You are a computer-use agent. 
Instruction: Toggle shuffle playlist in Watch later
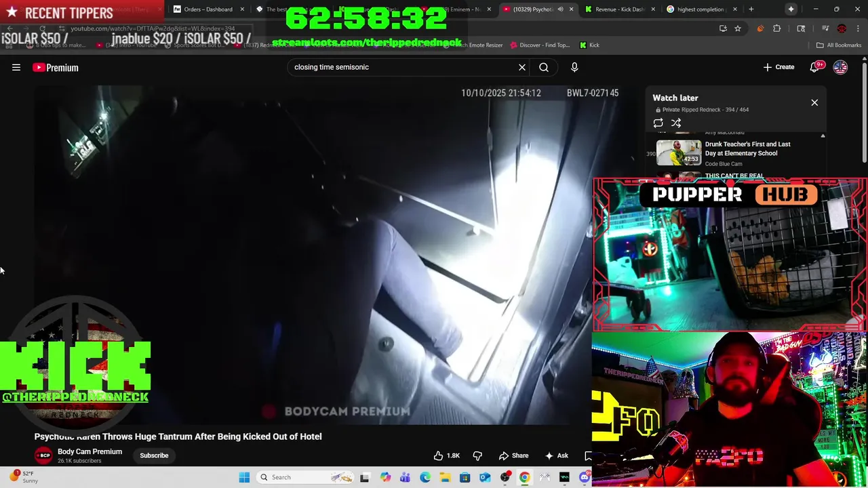(676, 123)
